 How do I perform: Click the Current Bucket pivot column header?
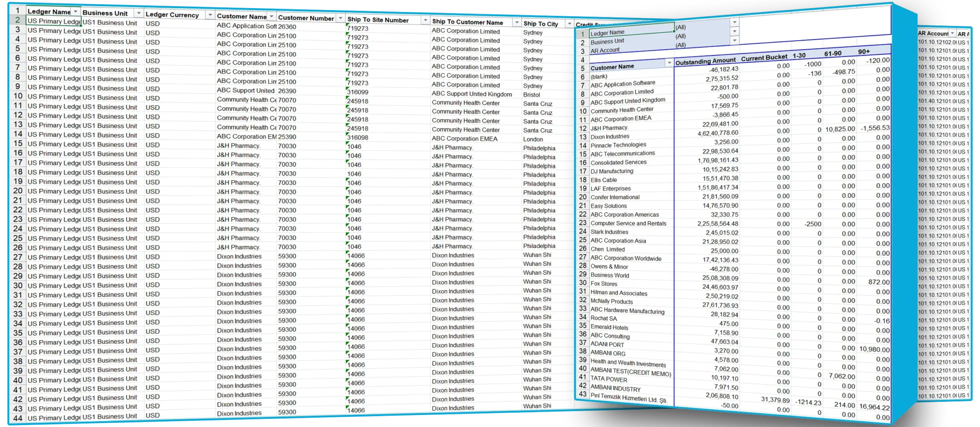(764, 58)
